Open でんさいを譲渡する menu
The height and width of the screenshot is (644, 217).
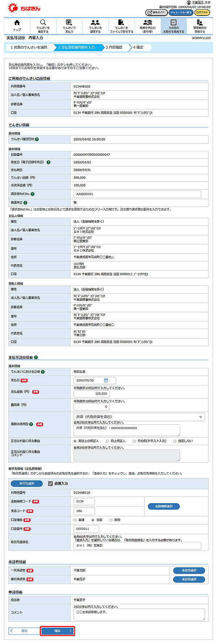[x=95, y=26]
